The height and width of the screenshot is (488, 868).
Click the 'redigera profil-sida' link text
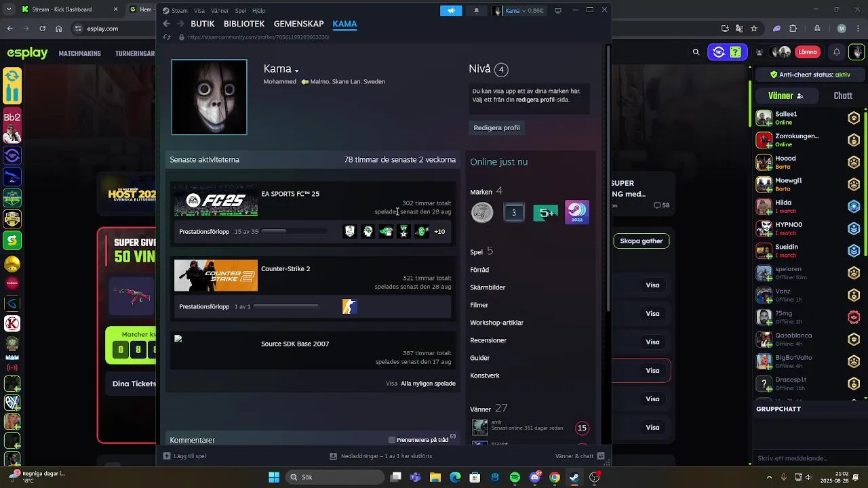542,100
